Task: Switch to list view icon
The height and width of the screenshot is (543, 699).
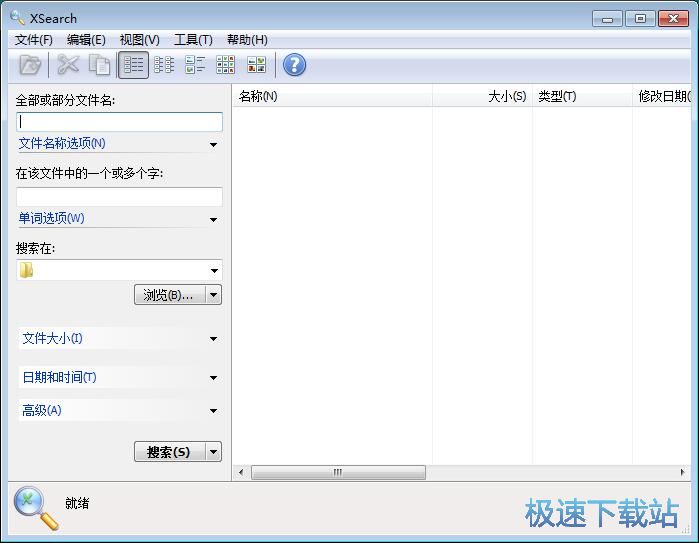Action: click(x=164, y=65)
